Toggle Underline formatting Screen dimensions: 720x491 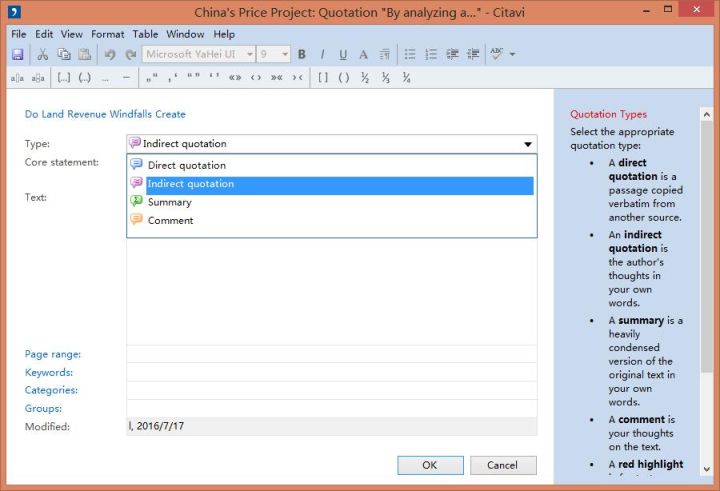pyautogui.click(x=343, y=54)
